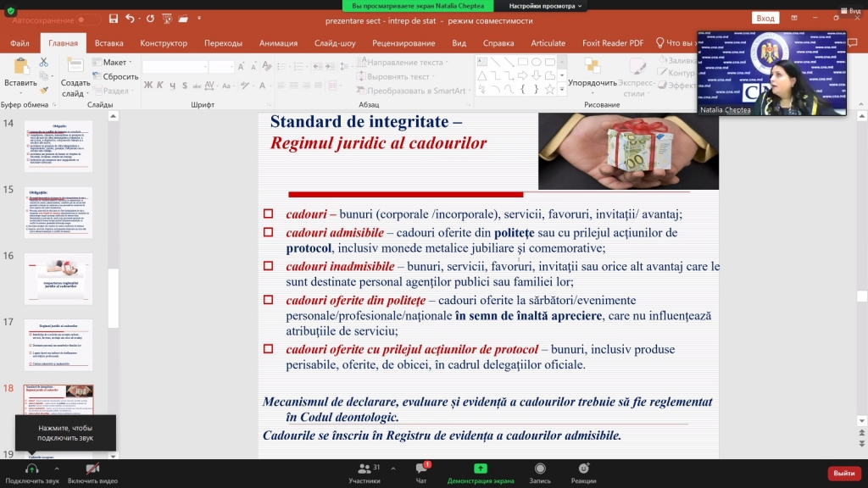868x488 pixels.
Task: Click the green encryption shield icon
Action: point(10,11)
